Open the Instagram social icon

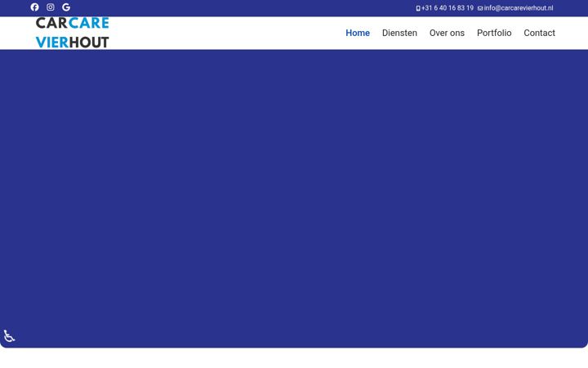[x=51, y=7]
